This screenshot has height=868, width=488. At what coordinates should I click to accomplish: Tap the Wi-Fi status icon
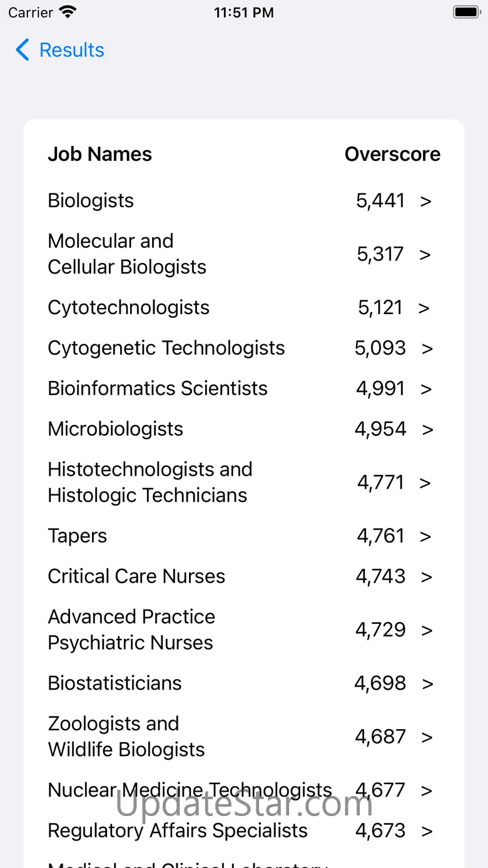click(x=67, y=12)
